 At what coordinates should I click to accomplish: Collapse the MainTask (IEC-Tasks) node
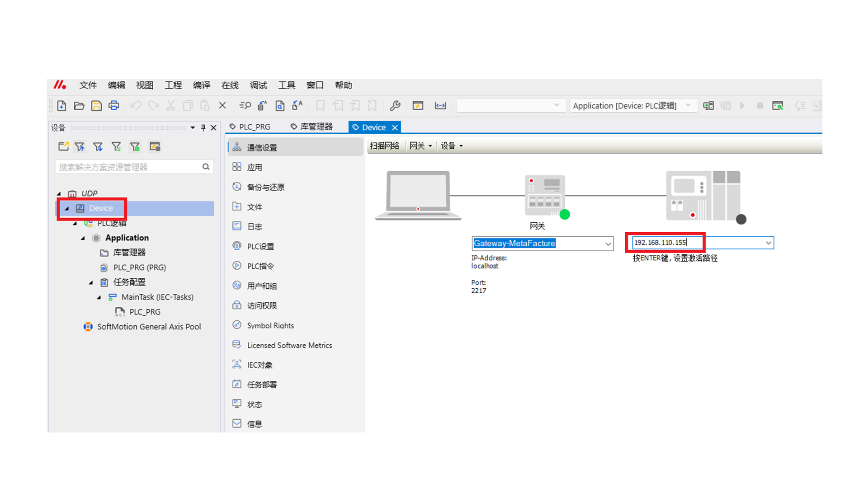coord(99,297)
